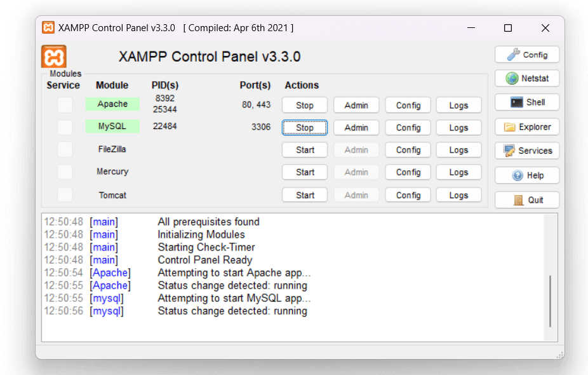Expand the Apache Config menu
This screenshot has height=375, width=588.
[408, 106]
